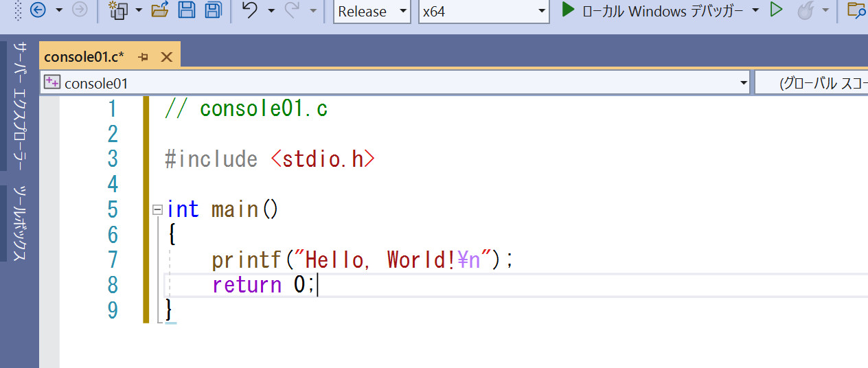Expand the console01 project scope dropdown
This screenshot has height=368, width=868.
744,83
